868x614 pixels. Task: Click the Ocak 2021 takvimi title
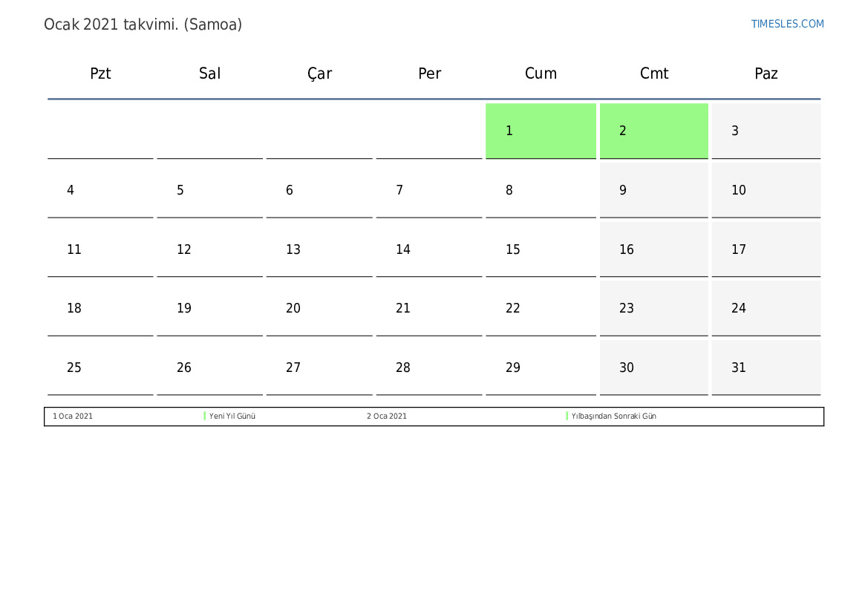(x=143, y=25)
